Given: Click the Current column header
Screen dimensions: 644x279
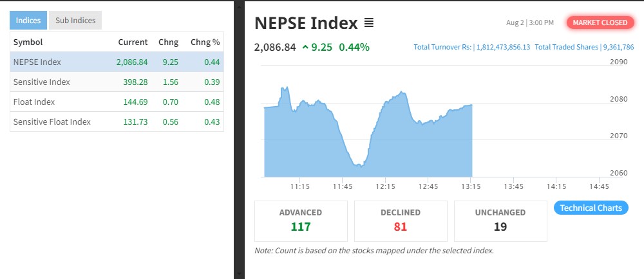Looking at the screenshot, I should (133, 42).
